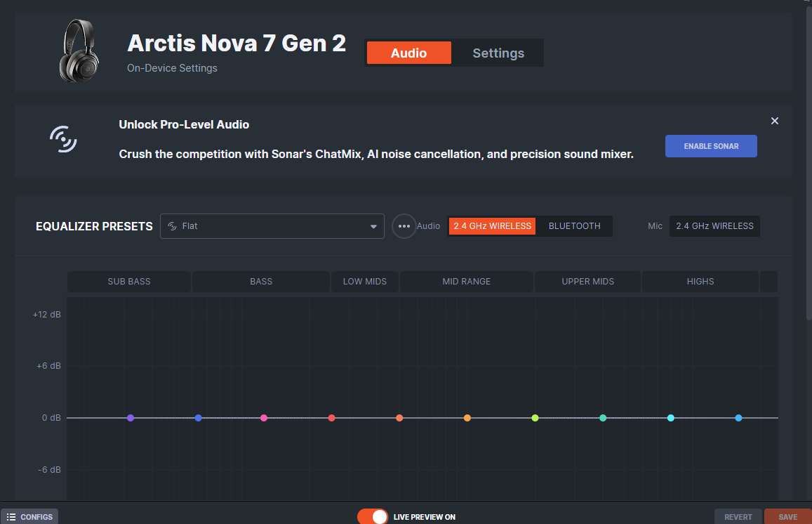Click the light blue EQ band point
Screen dimensions: 812x524
(x=738, y=418)
